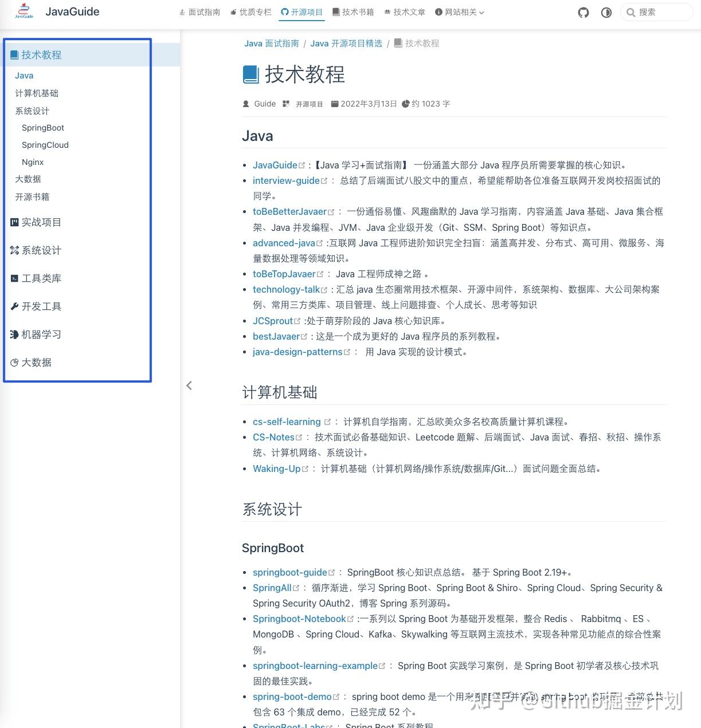Open 大数据 sidebar page with pie icon
Viewport: 701px width, 728px height.
[31, 363]
